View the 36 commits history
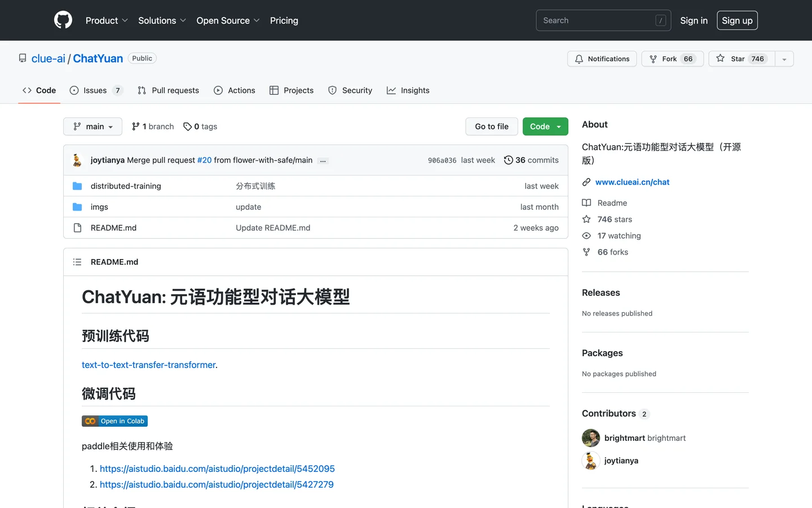 pyautogui.click(x=531, y=160)
